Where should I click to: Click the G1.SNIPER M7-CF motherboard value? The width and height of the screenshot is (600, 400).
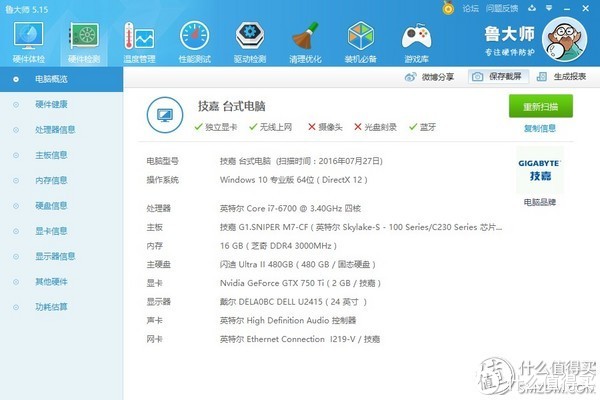click(x=361, y=227)
